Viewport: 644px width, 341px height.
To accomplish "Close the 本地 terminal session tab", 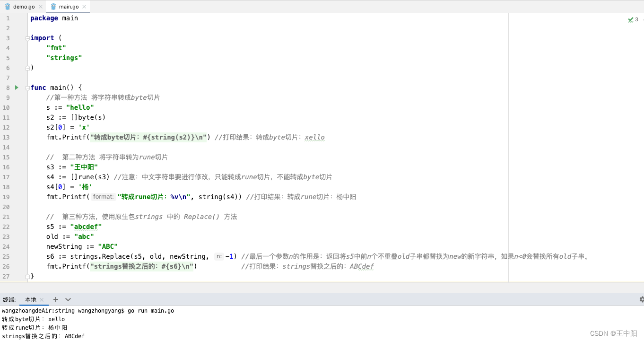I will (x=42, y=299).
